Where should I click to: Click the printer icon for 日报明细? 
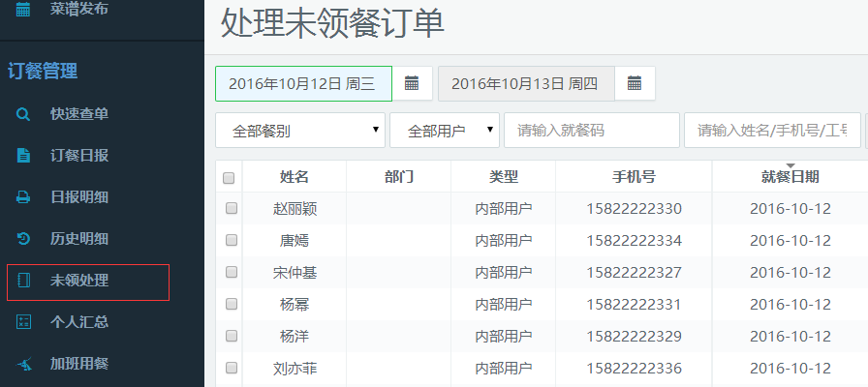coord(24,197)
